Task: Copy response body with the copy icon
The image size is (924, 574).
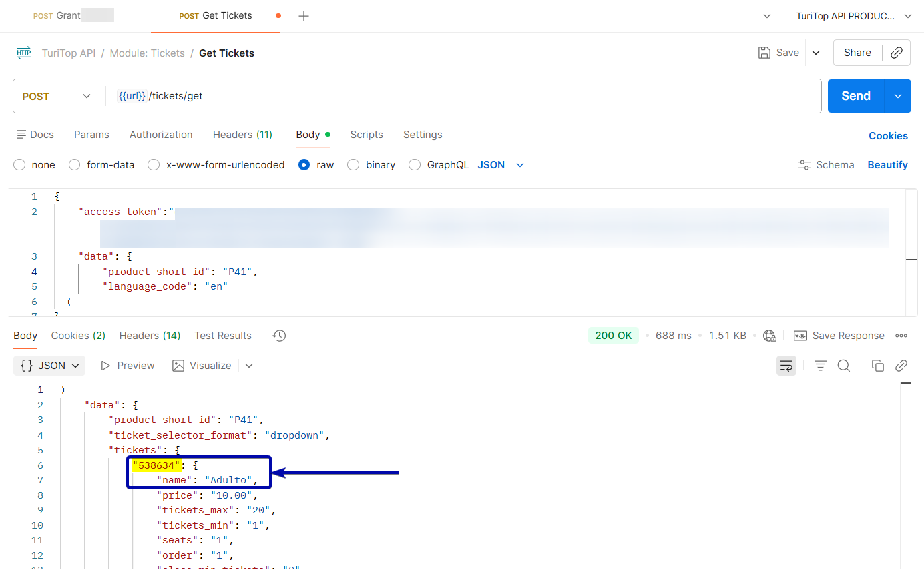Action: [878, 366]
